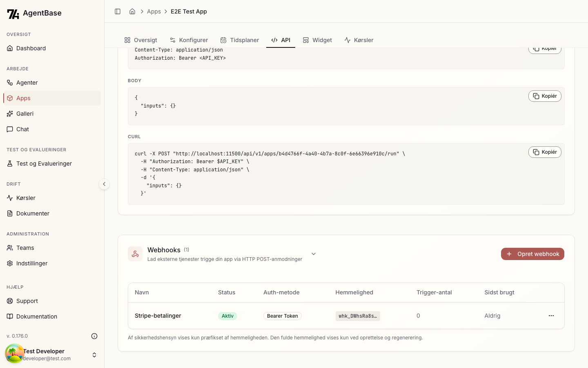Click the Navn column header
Image resolution: width=588 pixels, height=368 pixels.
point(142,292)
